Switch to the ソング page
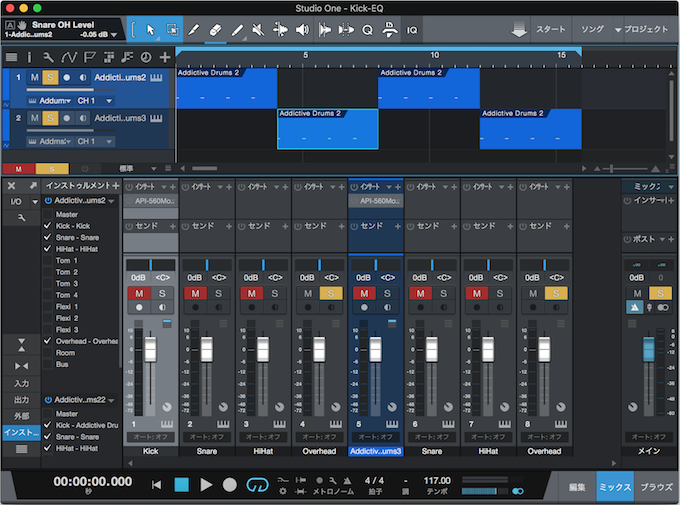This screenshot has width=680, height=505. pyautogui.click(x=592, y=30)
